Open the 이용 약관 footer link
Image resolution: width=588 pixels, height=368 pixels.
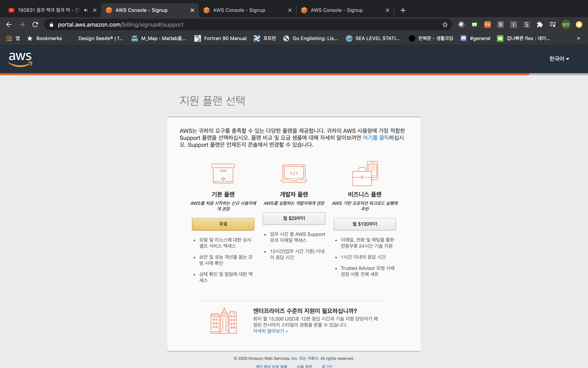pos(304,366)
